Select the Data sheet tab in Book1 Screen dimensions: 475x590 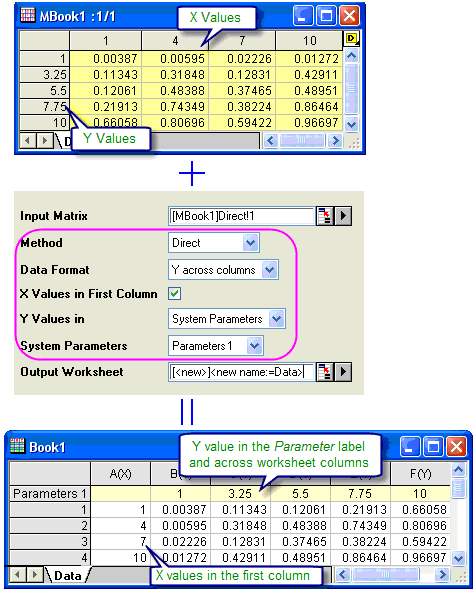tap(68, 575)
